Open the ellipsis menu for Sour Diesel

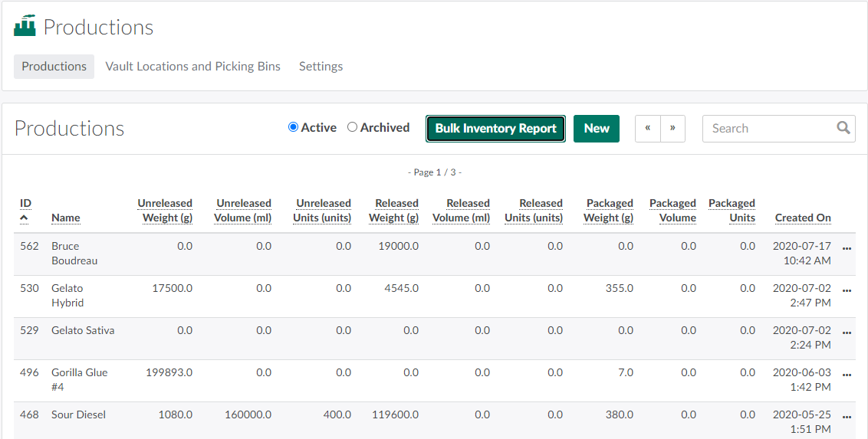tap(847, 417)
